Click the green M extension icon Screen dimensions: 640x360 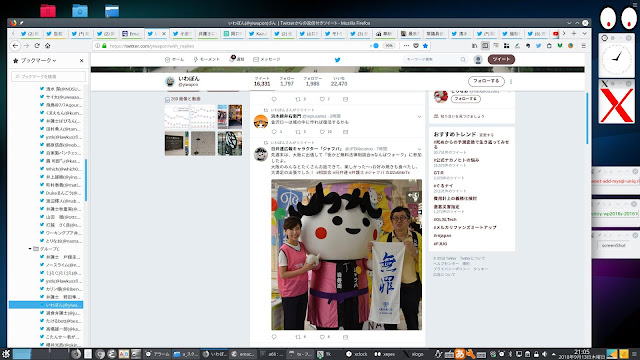[560, 46]
